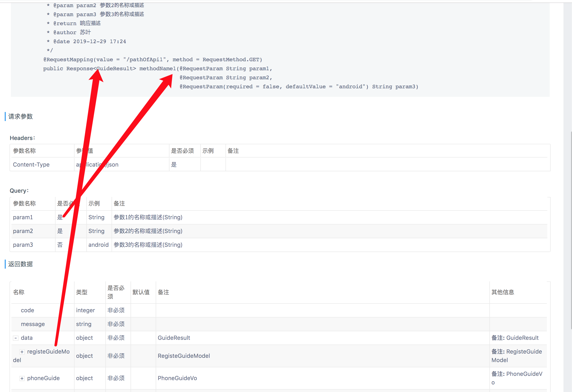Click the Query: label
The image size is (572, 392).
pos(19,191)
